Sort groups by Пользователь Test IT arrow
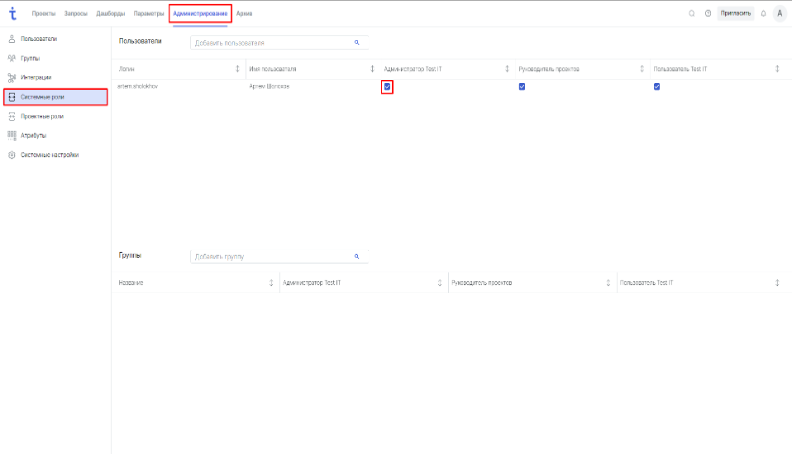This screenshot has width=792, height=454. [777, 283]
